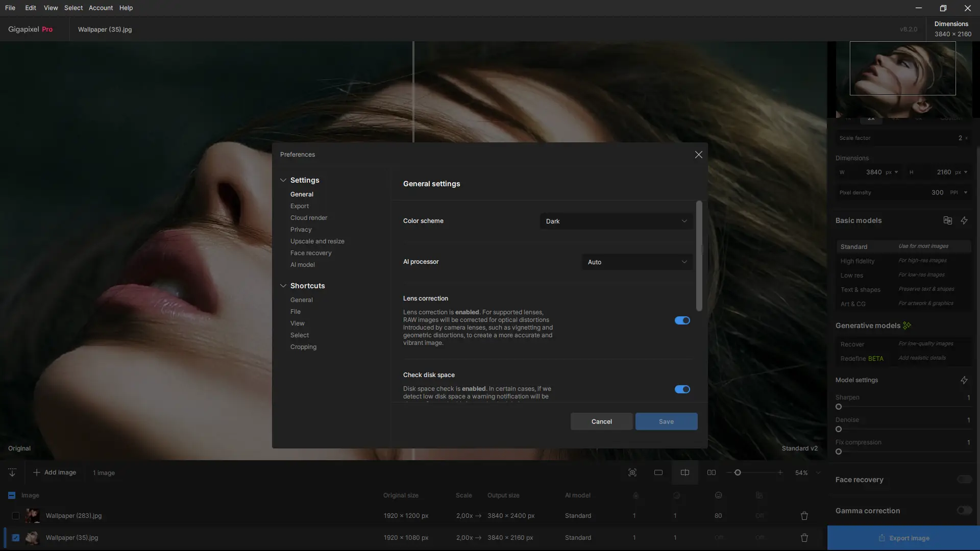Open the Color scheme dropdown

[x=616, y=221]
